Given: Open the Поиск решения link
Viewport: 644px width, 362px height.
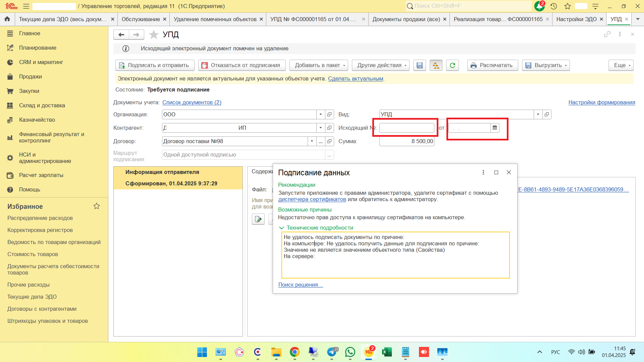Looking at the screenshot, I should pyautogui.click(x=300, y=285).
